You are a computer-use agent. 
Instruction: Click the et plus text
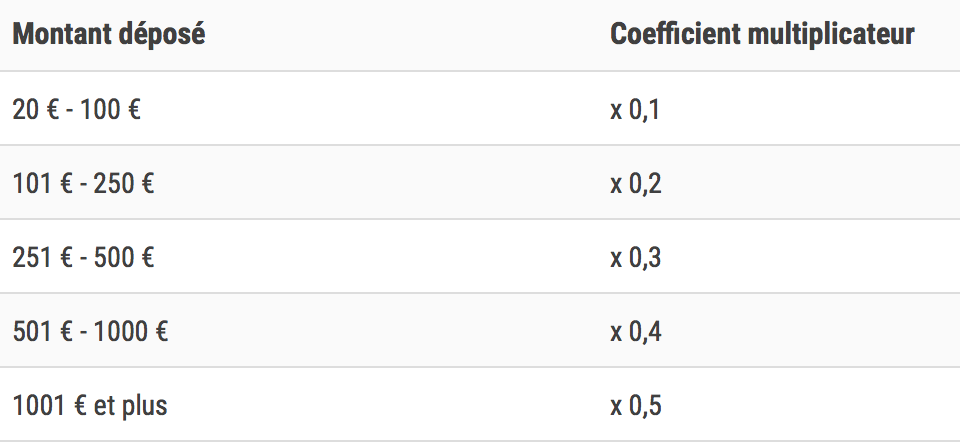[x=130, y=406]
